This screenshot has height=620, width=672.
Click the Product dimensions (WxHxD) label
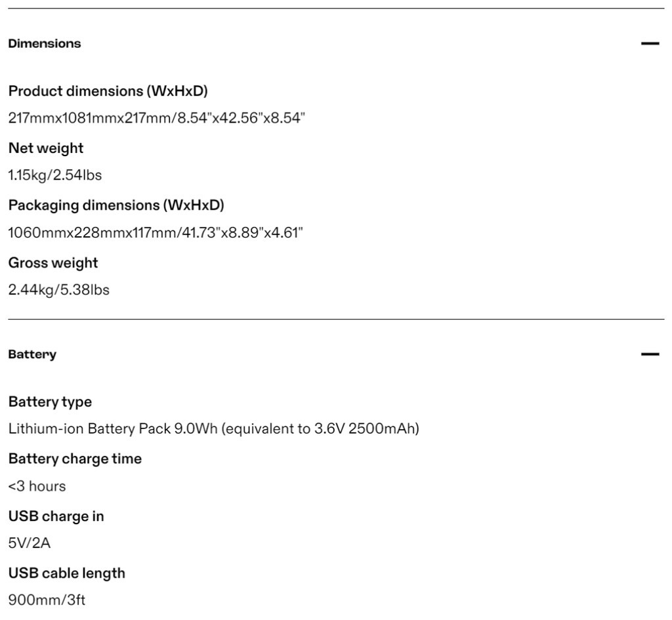click(108, 91)
